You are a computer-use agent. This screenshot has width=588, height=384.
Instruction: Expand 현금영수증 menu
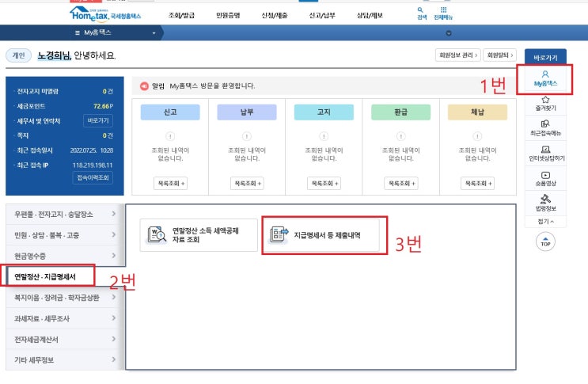(x=65, y=256)
